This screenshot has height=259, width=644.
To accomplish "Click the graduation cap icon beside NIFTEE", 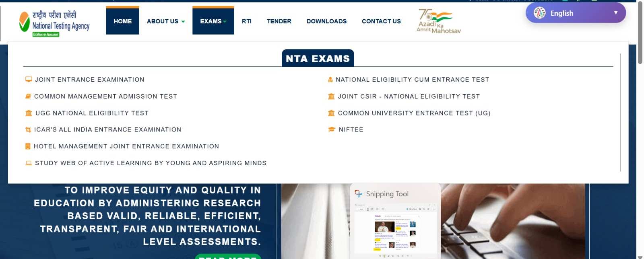I will click(332, 129).
